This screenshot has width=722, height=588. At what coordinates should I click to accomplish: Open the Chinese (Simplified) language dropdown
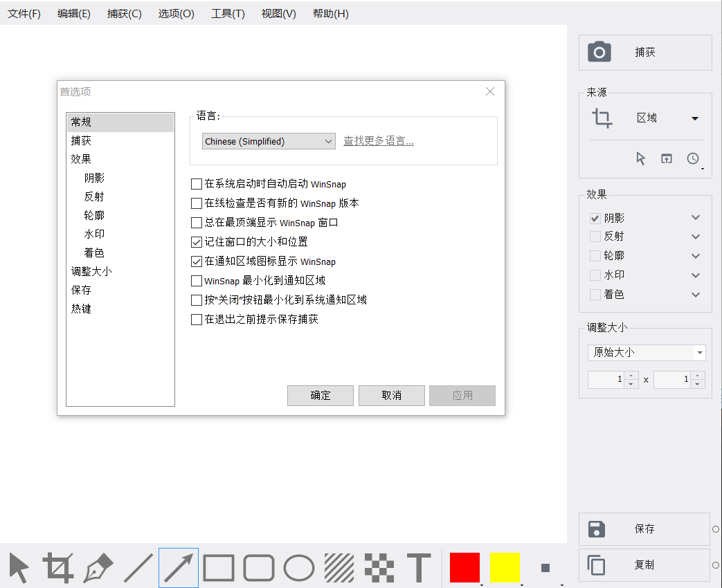tap(269, 141)
